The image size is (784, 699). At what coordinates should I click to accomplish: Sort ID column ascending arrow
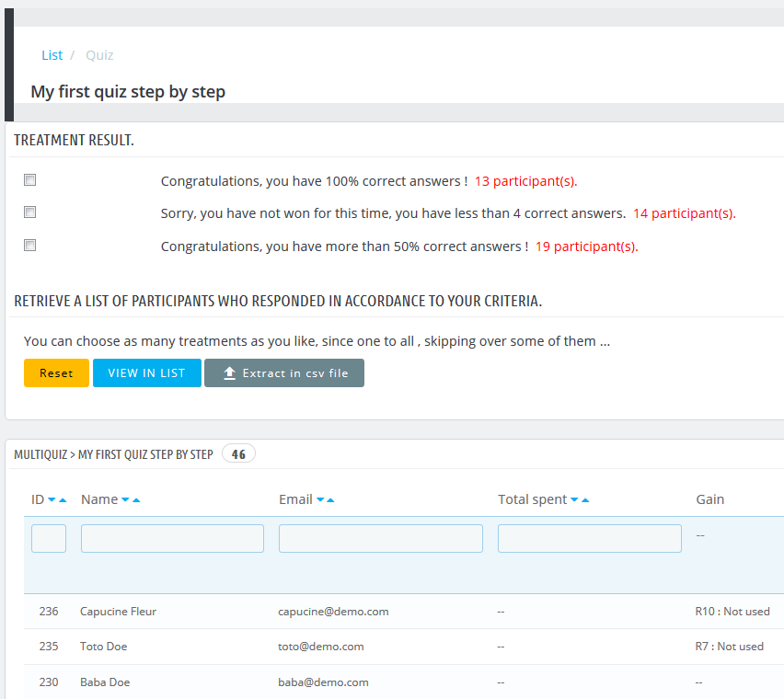click(63, 500)
